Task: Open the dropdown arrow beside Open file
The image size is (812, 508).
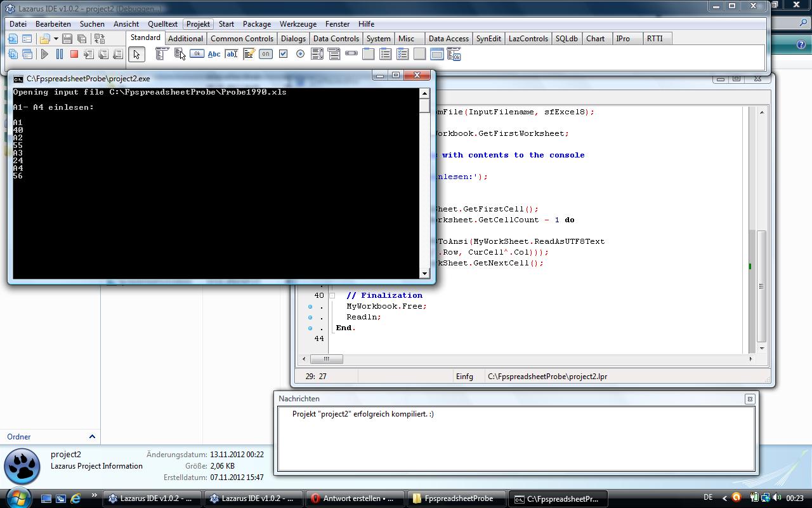Action: pos(56,39)
